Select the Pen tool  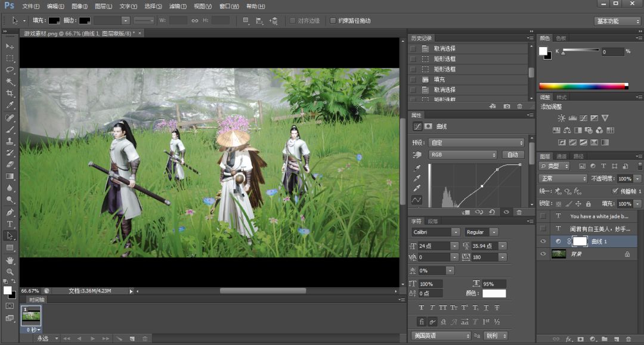tap(10, 212)
